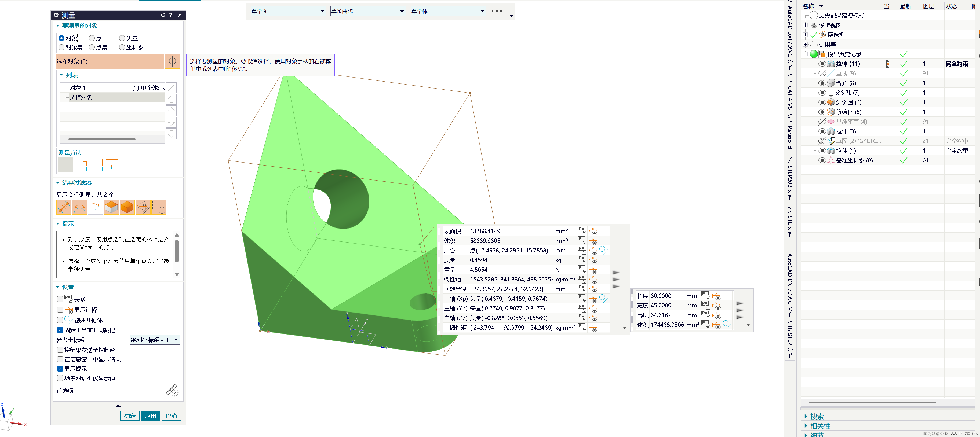
Task: Open the 单个面 selection dropdown
Action: click(288, 12)
